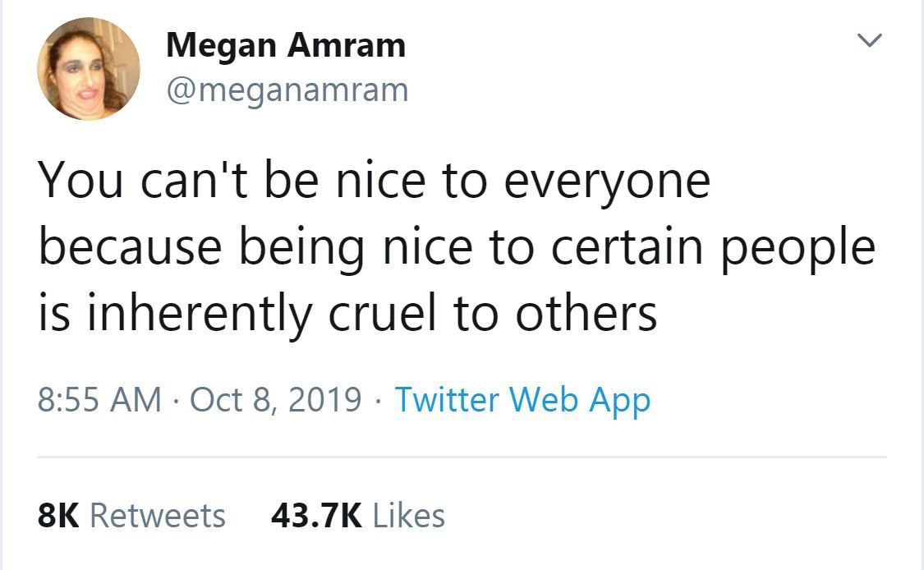Click the word "inherently" in the tweet

(199, 313)
